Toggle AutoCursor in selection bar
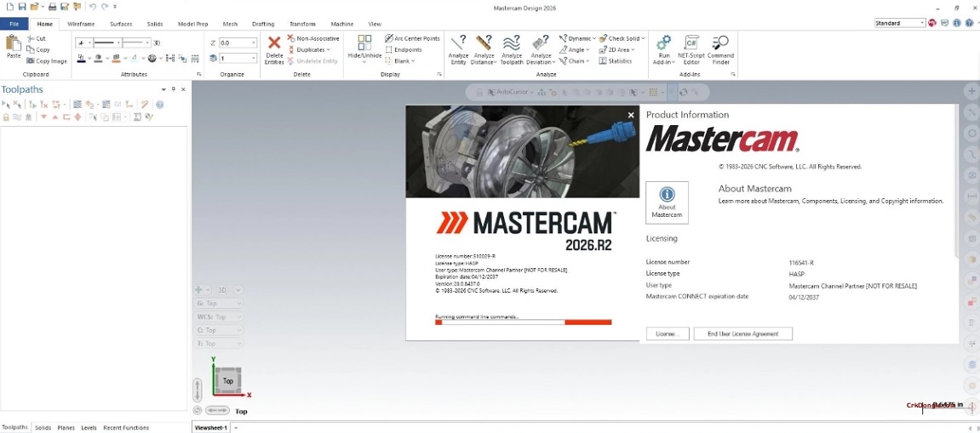Image resolution: width=980 pixels, height=433 pixels. point(509,92)
